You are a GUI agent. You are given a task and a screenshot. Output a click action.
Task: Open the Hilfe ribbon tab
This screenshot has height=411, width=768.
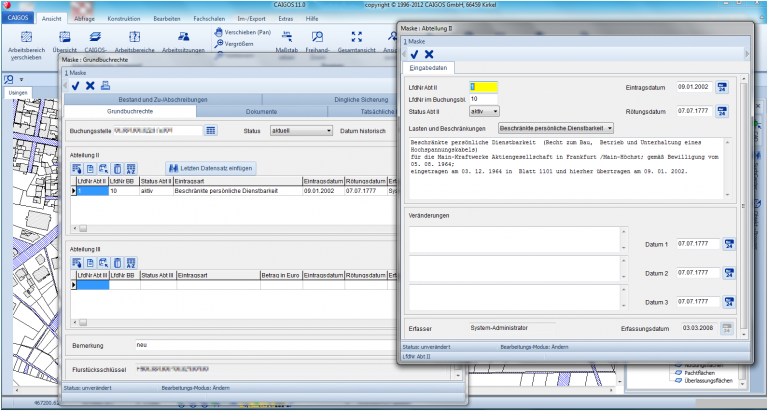point(312,19)
